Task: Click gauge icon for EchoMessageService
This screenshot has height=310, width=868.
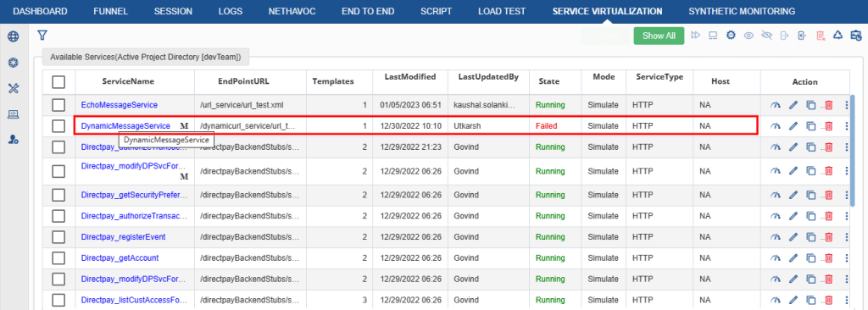Action: 776,105
